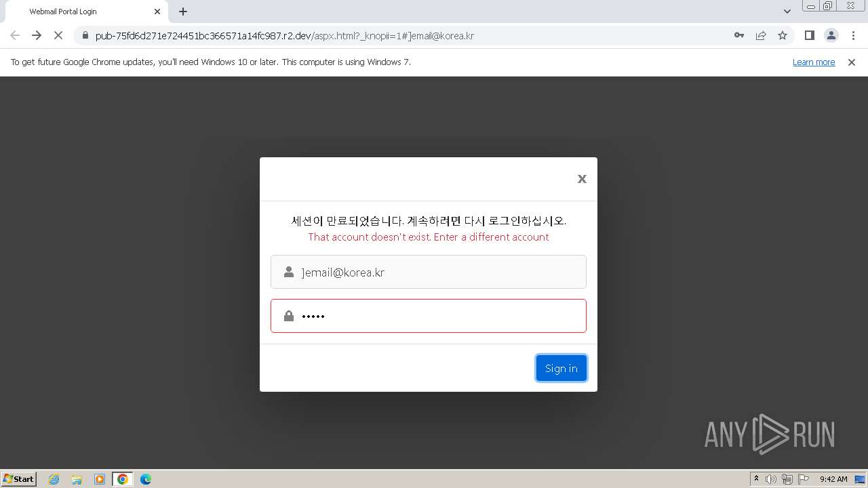This screenshot has width=868, height=488.
Task: Open the volume speaker icon
Action: click(x=771, y=479)
